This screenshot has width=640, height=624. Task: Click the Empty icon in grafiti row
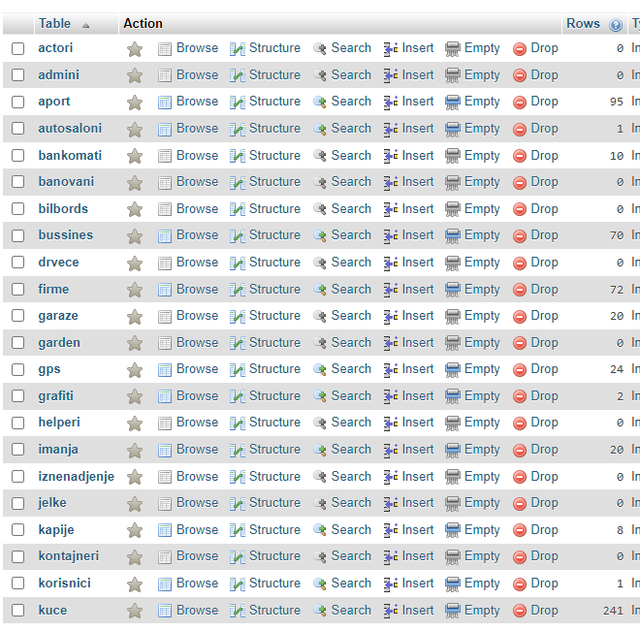(x=452, y=397)
